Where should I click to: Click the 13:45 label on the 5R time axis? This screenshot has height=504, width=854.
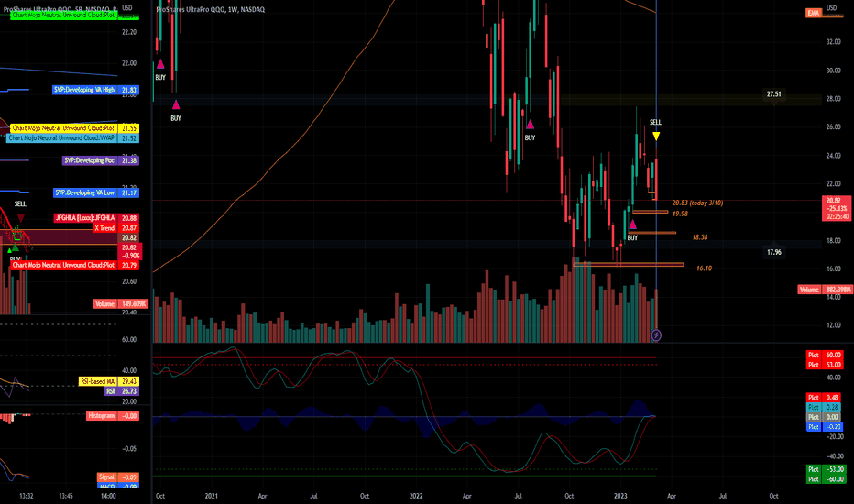(x=66, y=496)
